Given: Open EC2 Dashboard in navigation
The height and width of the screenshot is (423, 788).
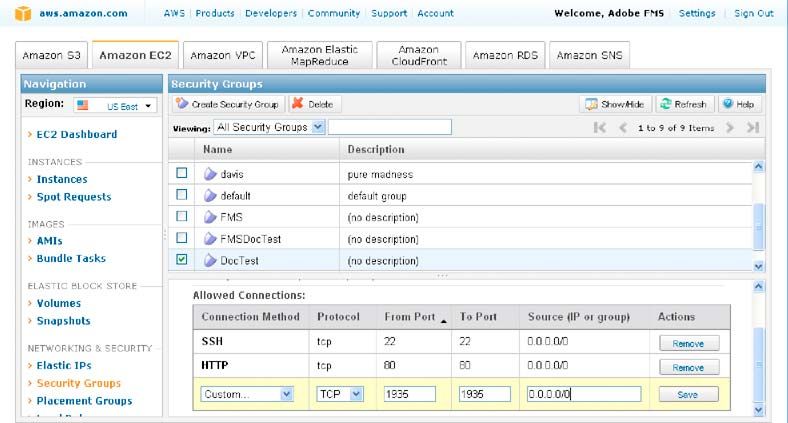Looking at the screenshot, I should click(76, 134).
